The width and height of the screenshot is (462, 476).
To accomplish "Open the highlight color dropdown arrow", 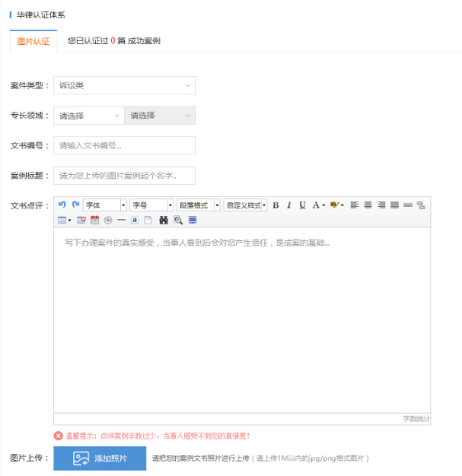I will pos(342,205).
